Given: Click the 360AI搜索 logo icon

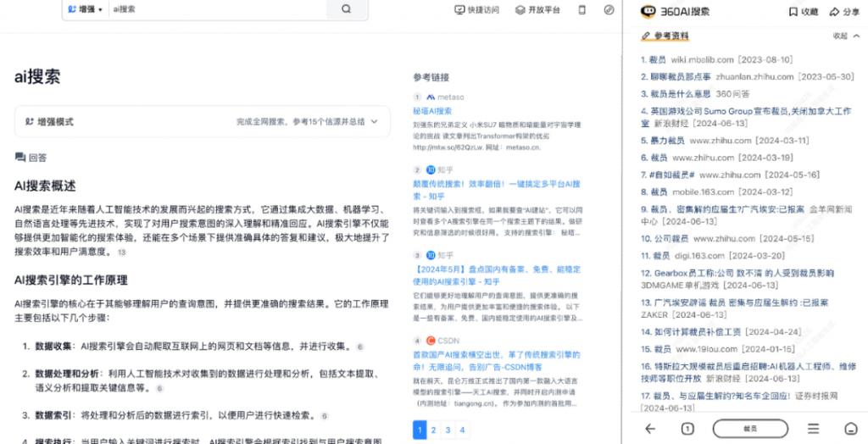Looking at the screenshot, I should 648,12.
